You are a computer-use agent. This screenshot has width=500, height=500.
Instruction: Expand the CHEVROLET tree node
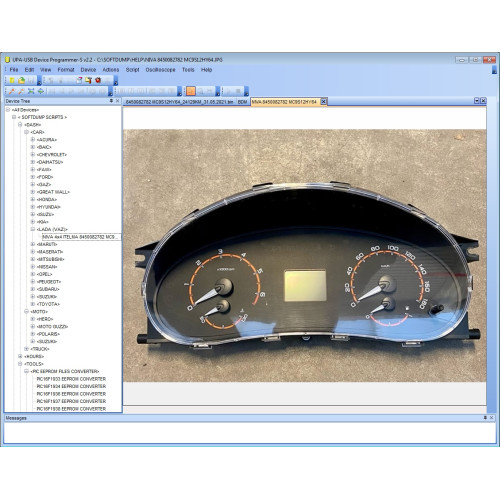[x=33, y=155]
